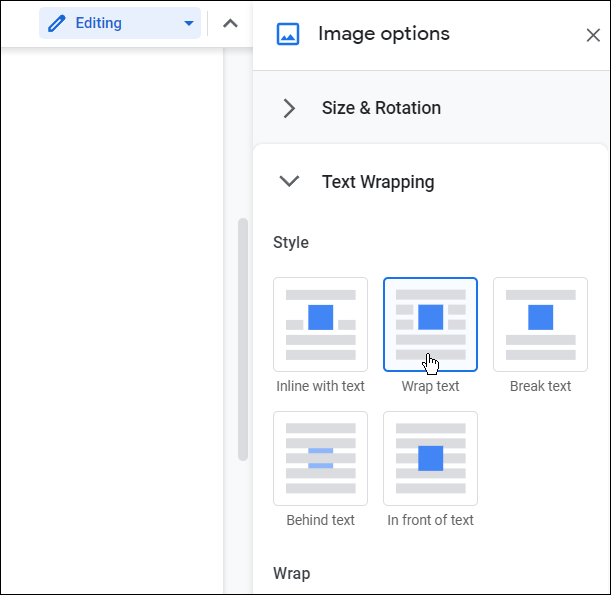Select the Break text wrapping style
This screenshot has width=611, height=595.
[540, 324]
